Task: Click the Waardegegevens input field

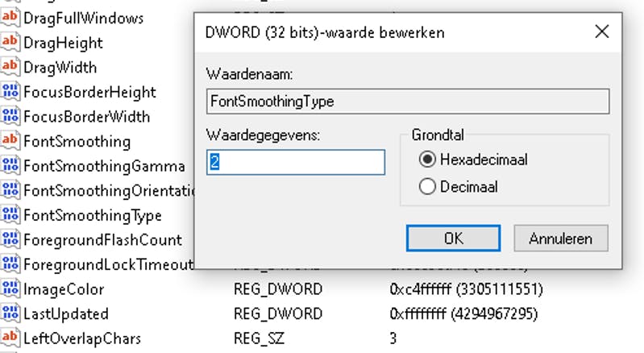Action: coord(295,162)
